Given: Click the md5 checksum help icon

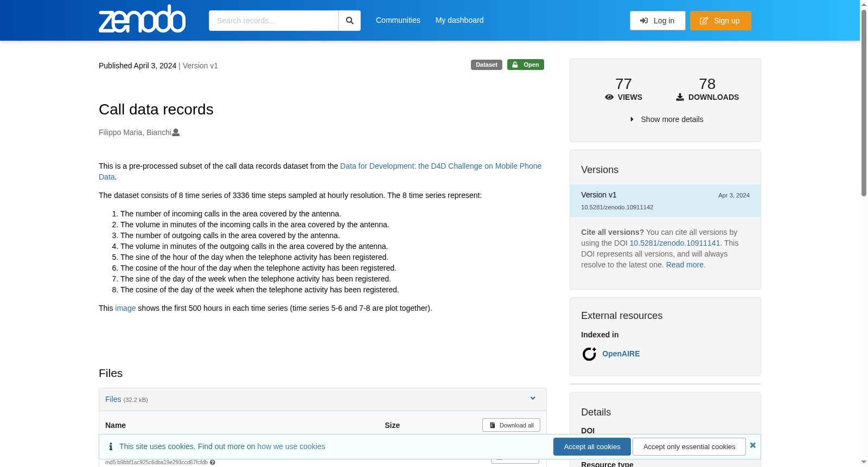Looking at the screenshot, I should coord(213,463).
